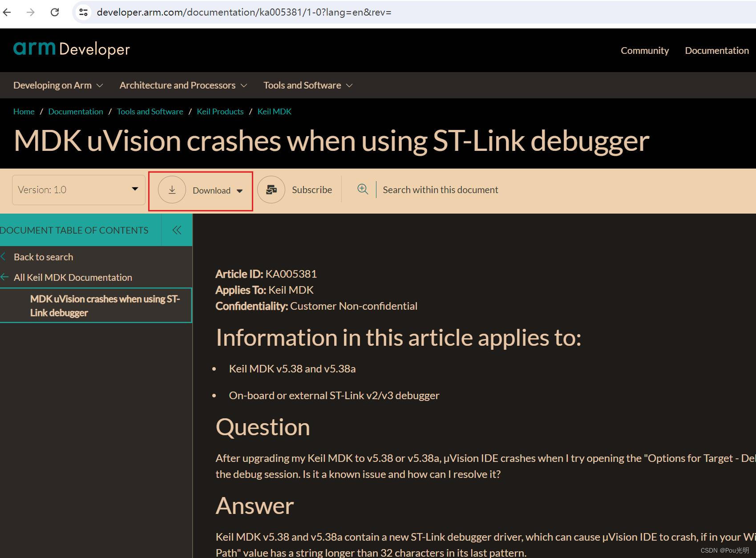
Task: Open site information icon in address bar
Action: [83, 12]
